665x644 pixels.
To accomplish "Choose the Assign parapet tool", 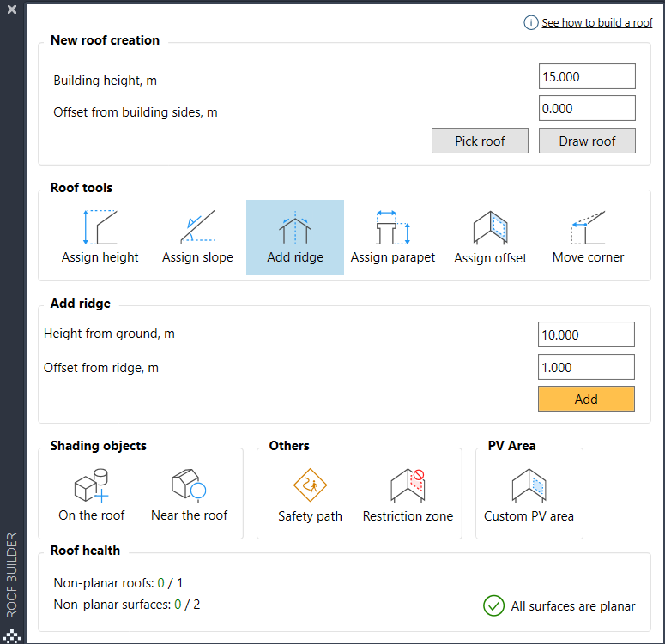I will coord(392,238).
